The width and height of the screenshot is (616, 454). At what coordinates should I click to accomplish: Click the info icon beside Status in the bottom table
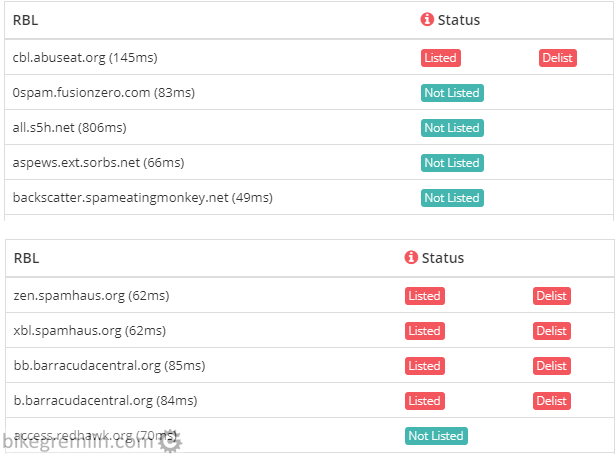point(411,257)
